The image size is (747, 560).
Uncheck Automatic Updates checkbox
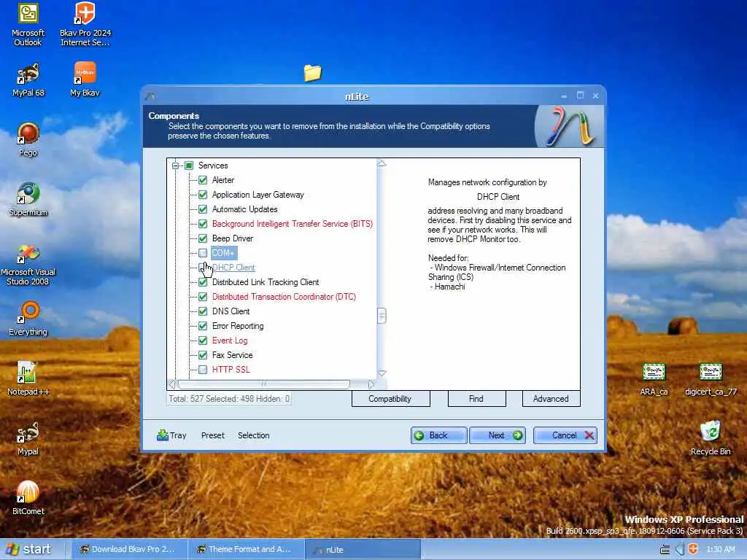[203, 209]
